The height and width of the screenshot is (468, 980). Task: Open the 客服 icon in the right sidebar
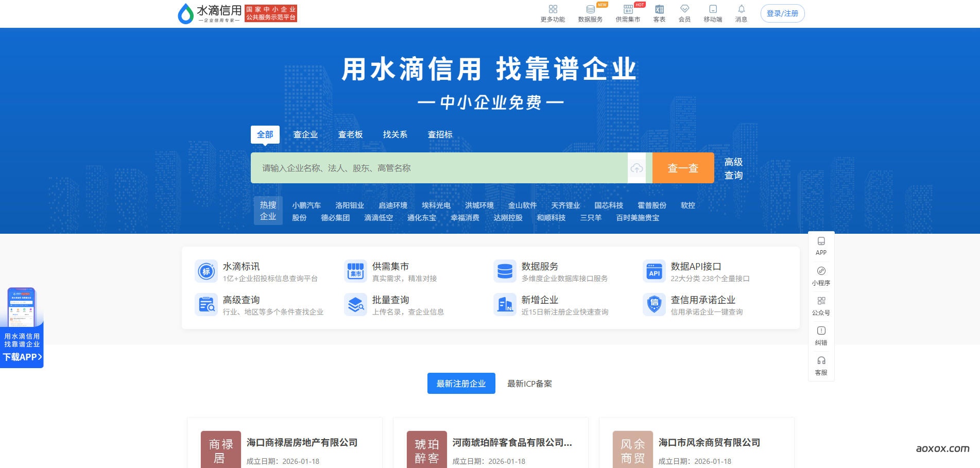point(821,361)
